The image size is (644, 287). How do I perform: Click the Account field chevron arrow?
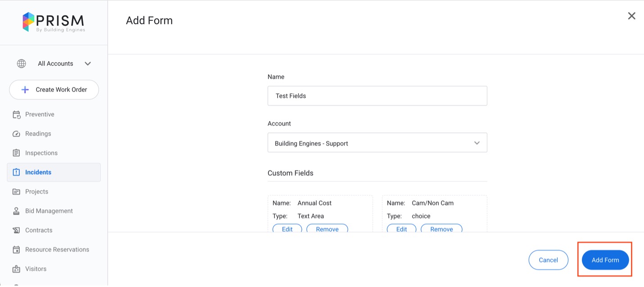pyautogui.click(x=476, y=143)
